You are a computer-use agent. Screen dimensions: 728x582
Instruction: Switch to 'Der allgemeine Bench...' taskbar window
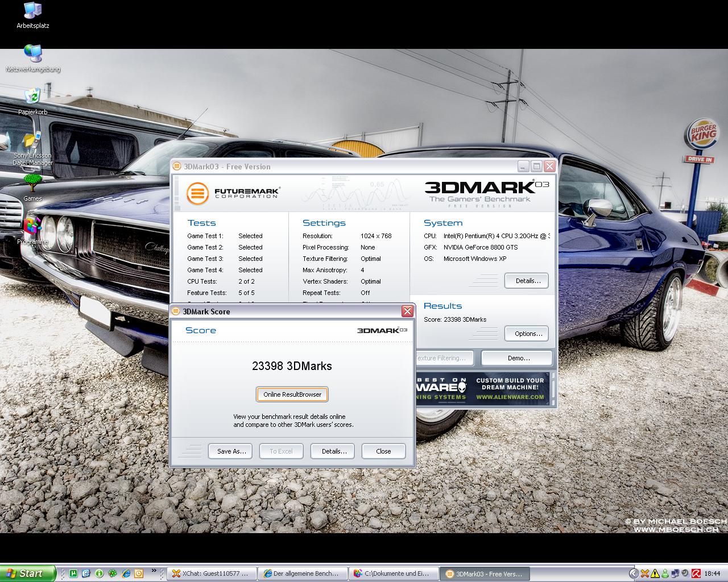tap(301, 573)
